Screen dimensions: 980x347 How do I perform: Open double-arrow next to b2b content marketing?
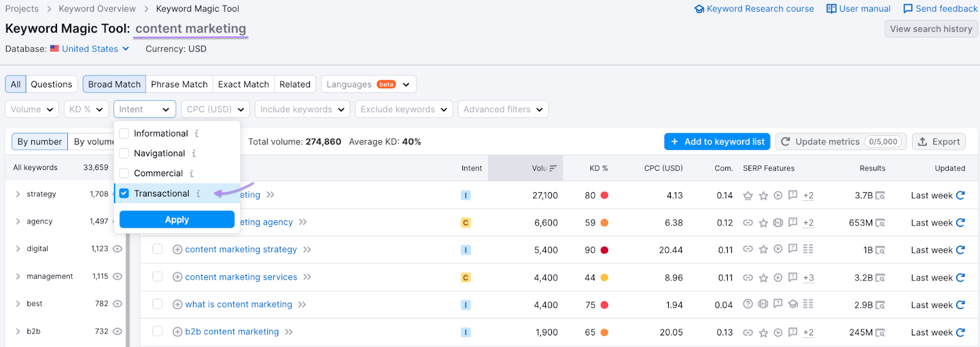[288, 332]
